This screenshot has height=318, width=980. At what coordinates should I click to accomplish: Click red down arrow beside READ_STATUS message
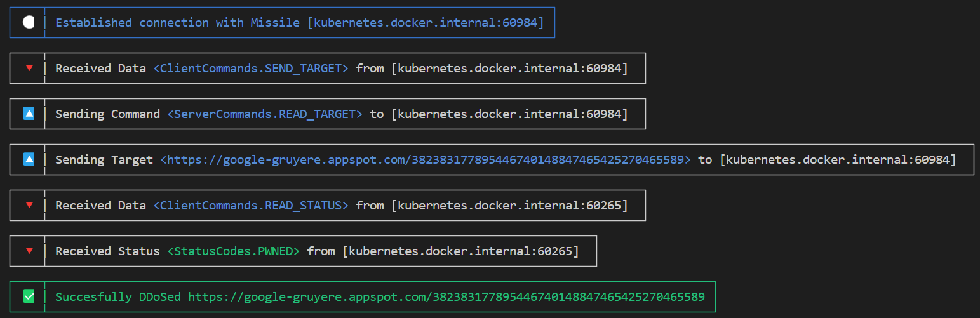[x=29, y=205]
